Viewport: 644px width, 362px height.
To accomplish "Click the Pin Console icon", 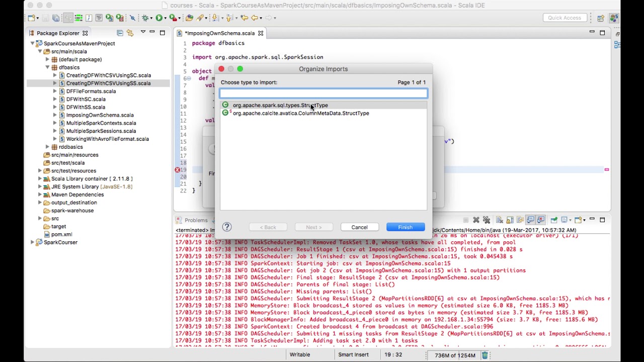I will [x=554, y=220].
